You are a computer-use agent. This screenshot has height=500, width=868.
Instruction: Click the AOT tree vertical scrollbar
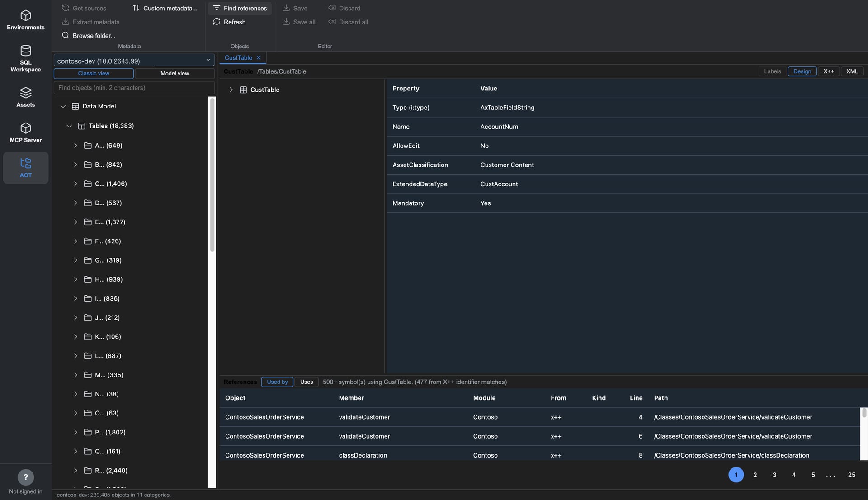click(212, 175)
